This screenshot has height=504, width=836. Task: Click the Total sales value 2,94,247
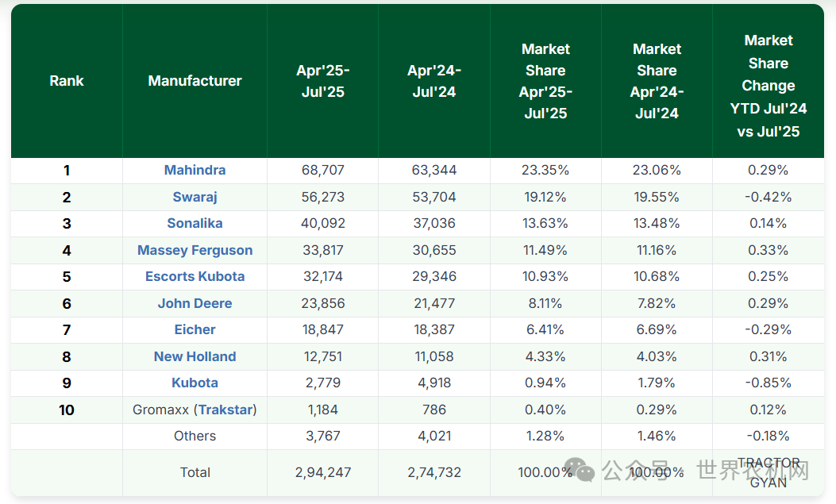pos(322,472)
